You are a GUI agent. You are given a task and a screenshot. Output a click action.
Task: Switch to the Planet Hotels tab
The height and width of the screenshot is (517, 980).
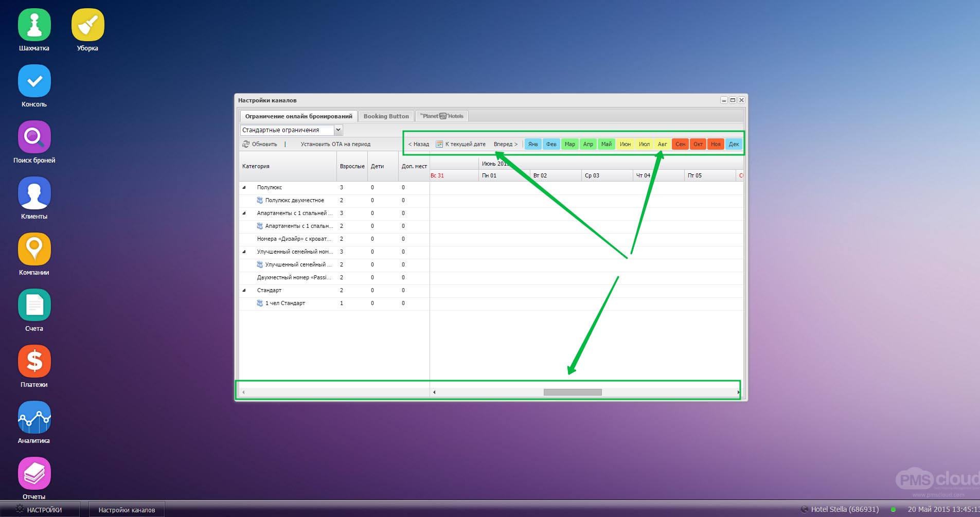[x=441, y=116]
